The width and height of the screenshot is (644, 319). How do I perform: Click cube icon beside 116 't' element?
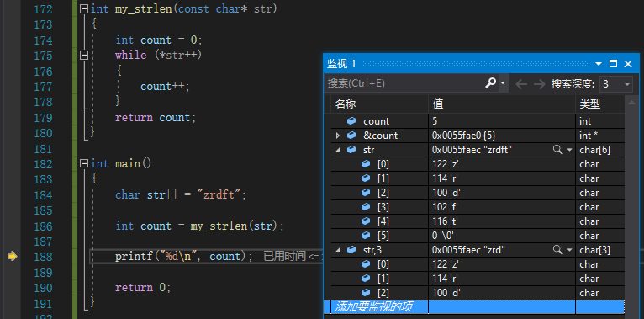pos(366,221)
